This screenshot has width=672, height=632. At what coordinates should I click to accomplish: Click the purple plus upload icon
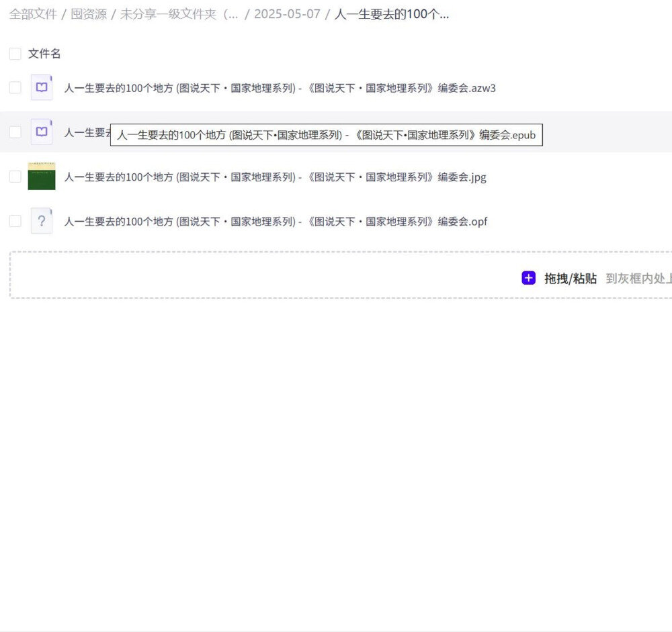[x=528, y=277]
